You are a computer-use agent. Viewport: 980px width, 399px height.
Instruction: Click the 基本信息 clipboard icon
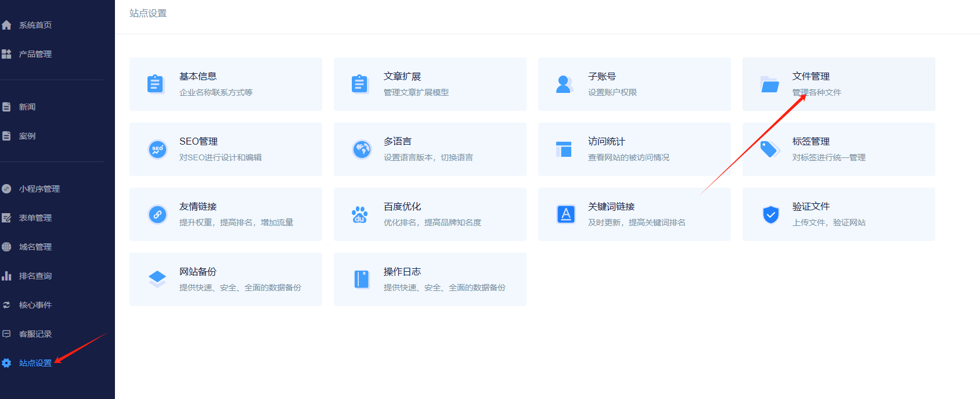tap(156, 84)
